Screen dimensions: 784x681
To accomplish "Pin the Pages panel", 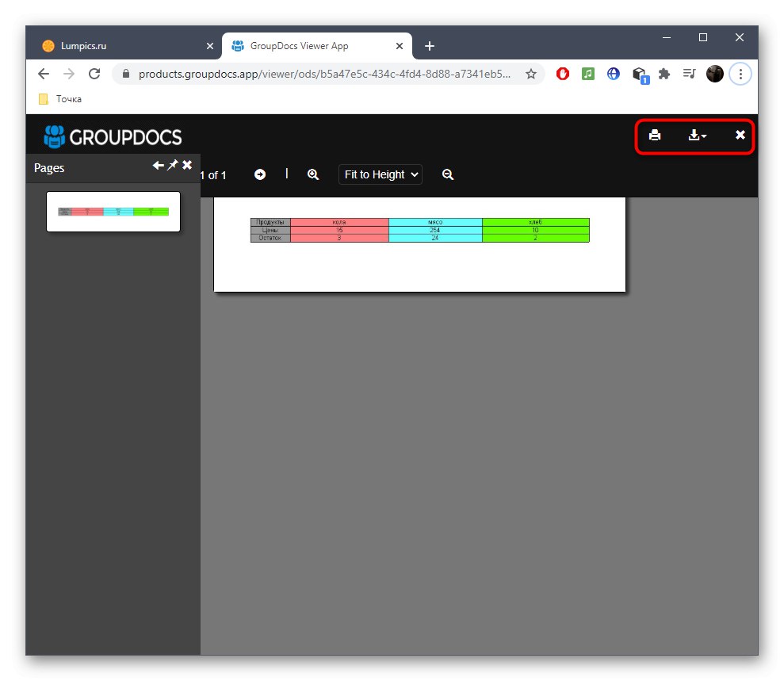I will [173, 165].
